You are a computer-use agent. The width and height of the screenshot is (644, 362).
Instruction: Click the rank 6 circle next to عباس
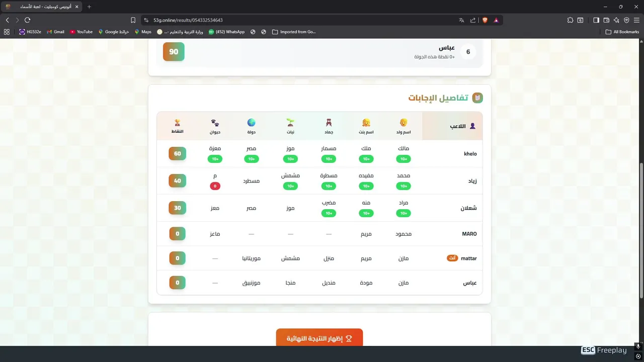click(468, 52)
